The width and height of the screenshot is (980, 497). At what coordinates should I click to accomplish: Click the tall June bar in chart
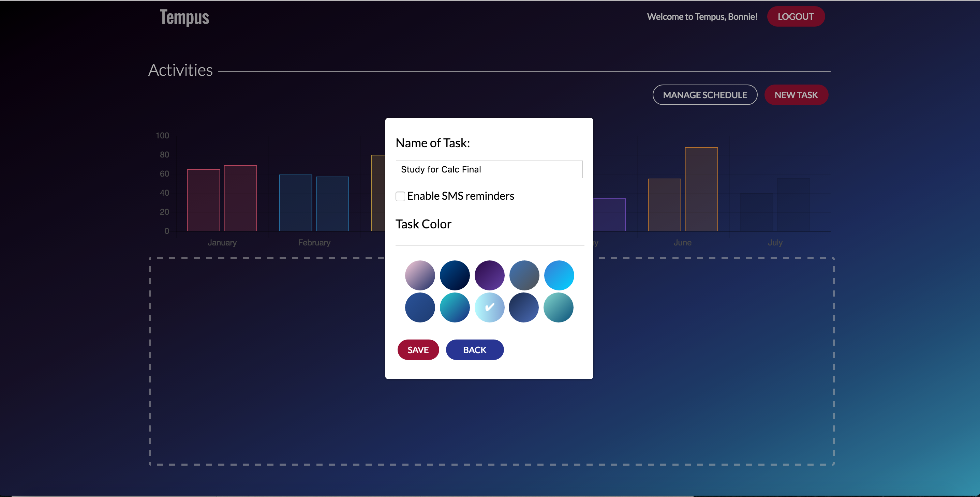click(x=701, y=189)
